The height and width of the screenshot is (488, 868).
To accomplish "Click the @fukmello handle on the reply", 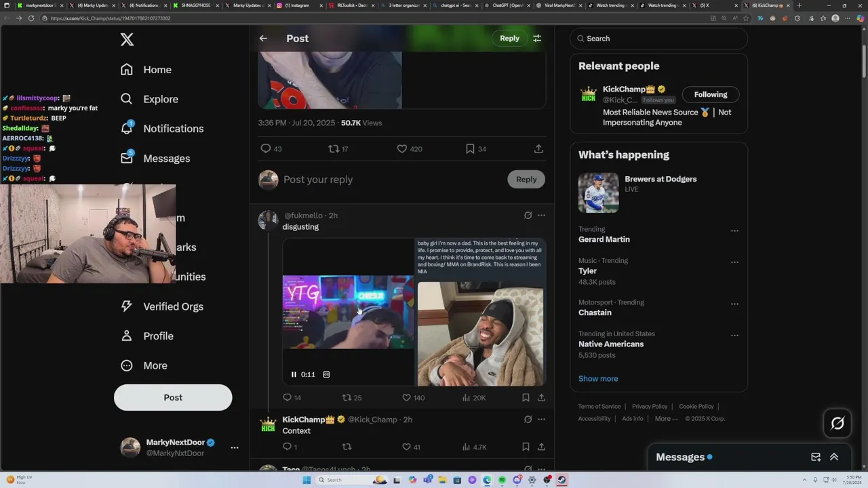I will click(x=303, y=216).
